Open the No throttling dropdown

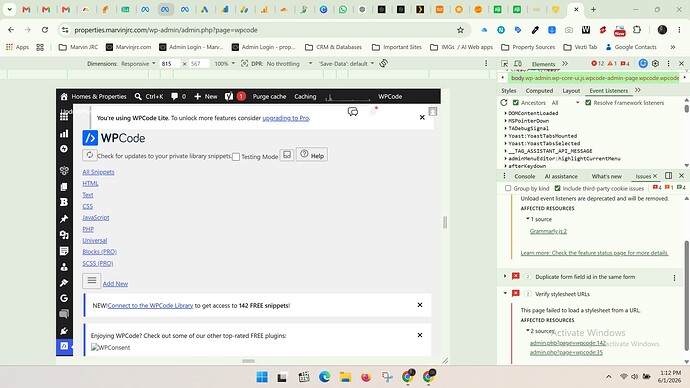tap(289, 64)
